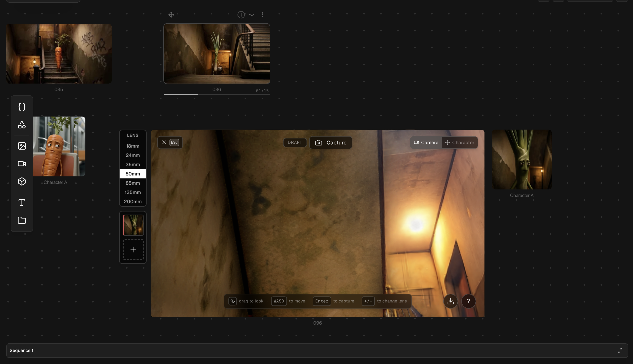
Task: Select the leek Character A card
Action: (x=522, y=160)
